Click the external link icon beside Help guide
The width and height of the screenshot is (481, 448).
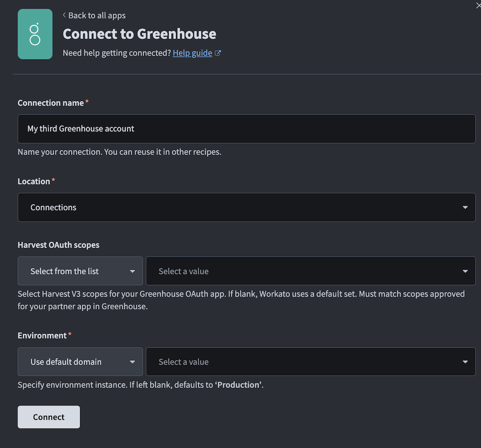tap(218, 53)
